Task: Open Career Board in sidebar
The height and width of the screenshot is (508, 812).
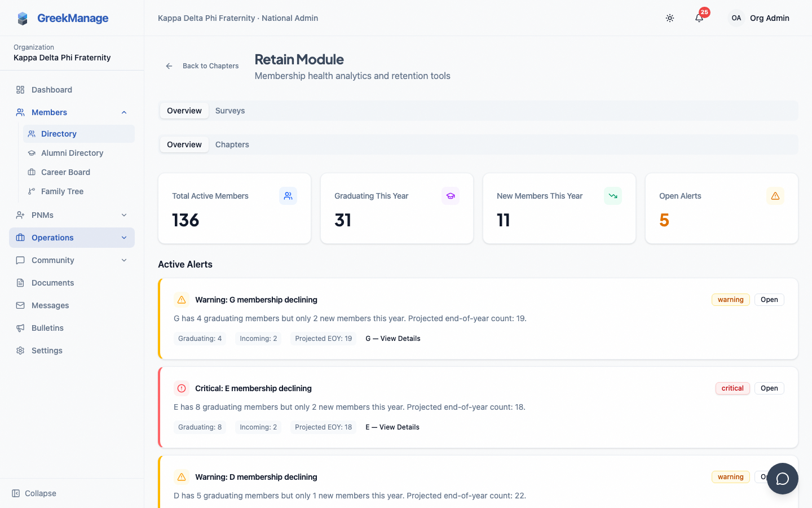Action: [79, 172]
